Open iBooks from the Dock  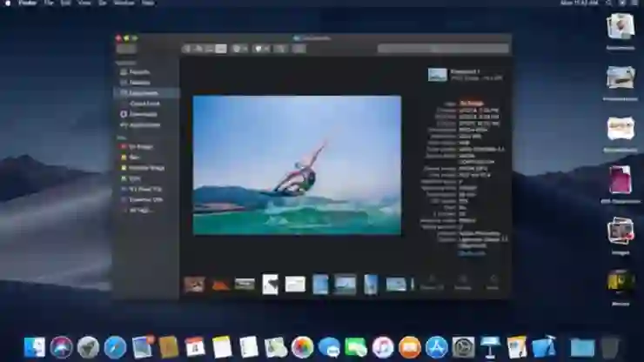(410, 347)
